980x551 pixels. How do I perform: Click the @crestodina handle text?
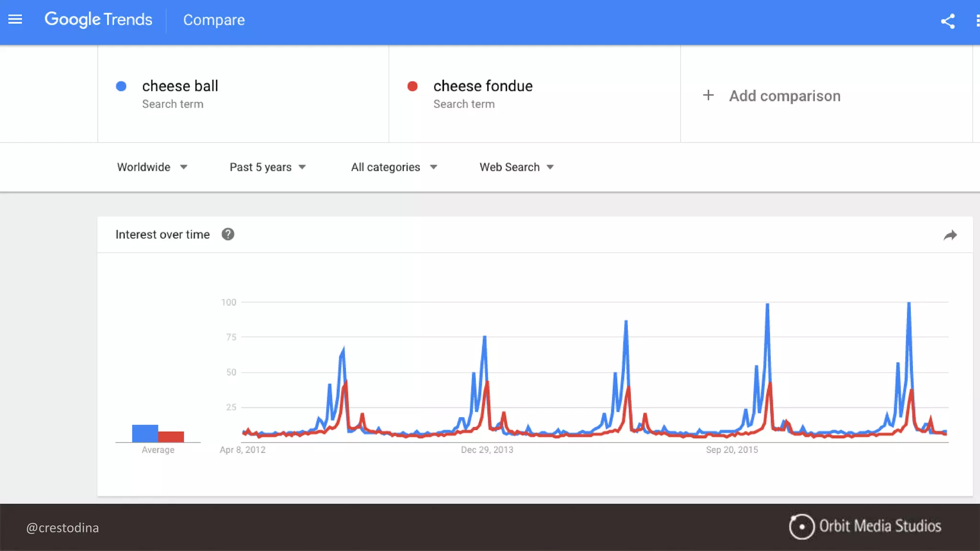coord(63,528)
